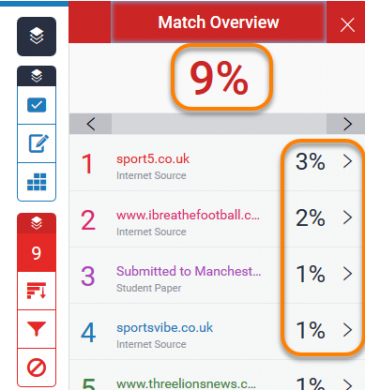365x390 pixels.
Task: Expand sportsvibe.co.uk match breakdown chevron
Action: pyautogui.click(x=347, y=330)
